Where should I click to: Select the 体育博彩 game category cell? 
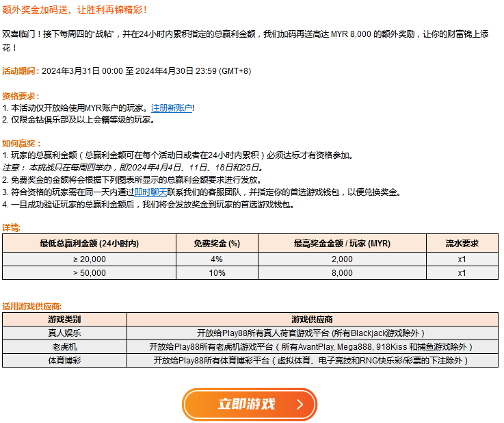coord(64,360)
